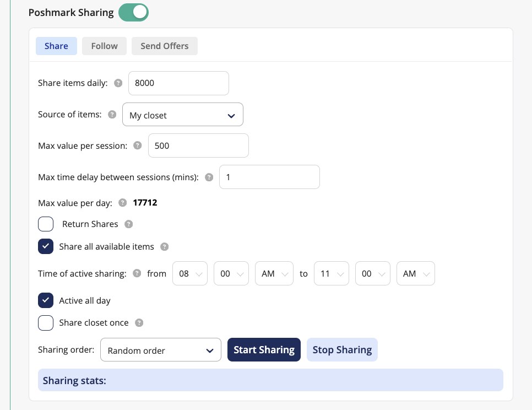The height and width of the screenshot is (410, 532).
Task: Switch to the Follow tab
Action: [x=104, y=46]
